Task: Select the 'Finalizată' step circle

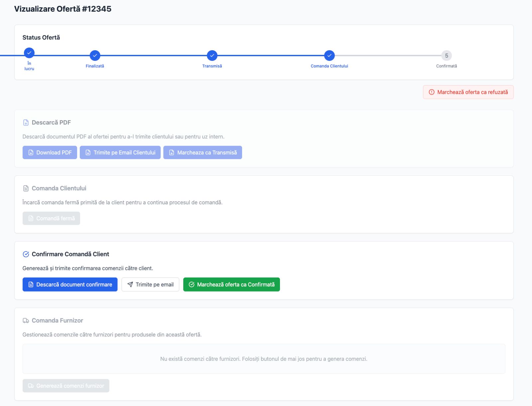Action: (95, 56)
